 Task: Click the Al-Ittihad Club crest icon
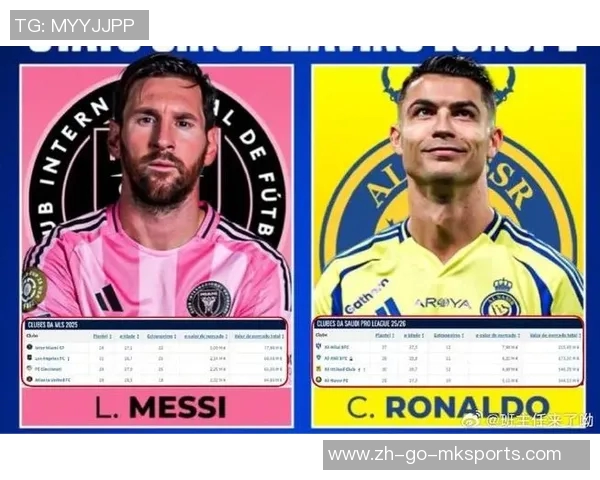[318, 369]
